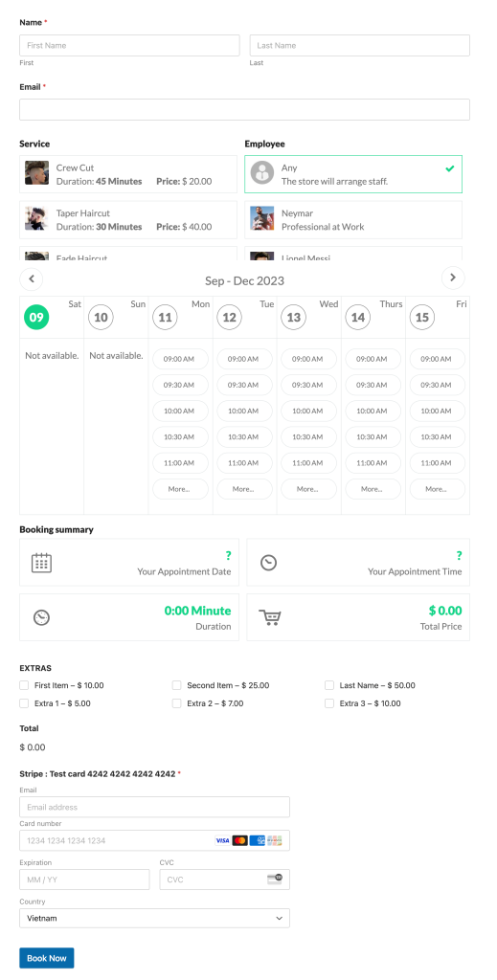Select date 12 Tuesday circle
This screenshot has width=497, height=980.
(230, 318)
